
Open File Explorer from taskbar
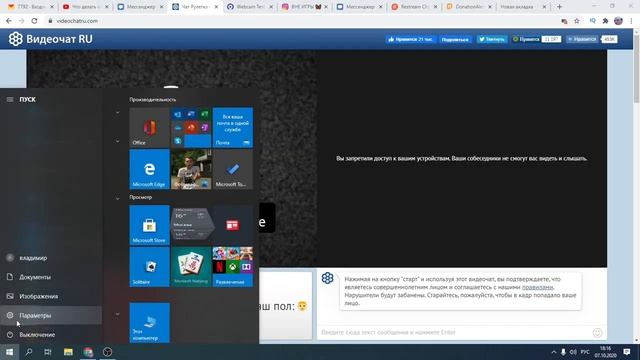point(68,352)
